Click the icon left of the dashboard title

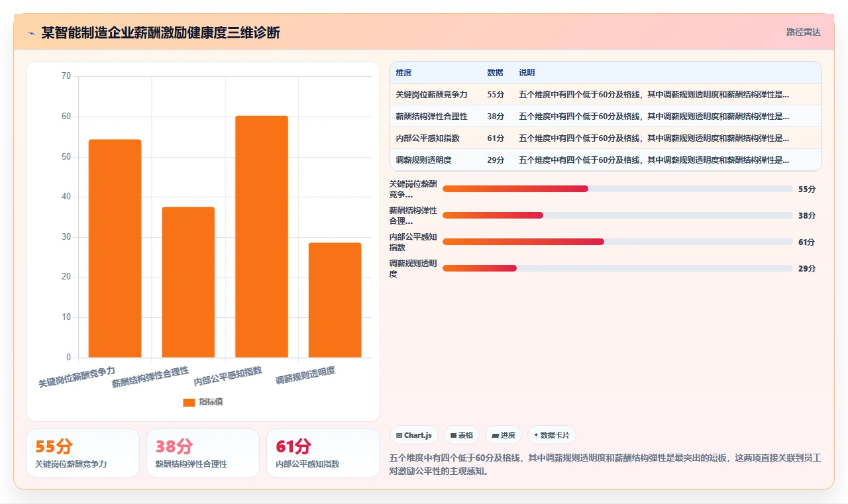tap(31, 32)
